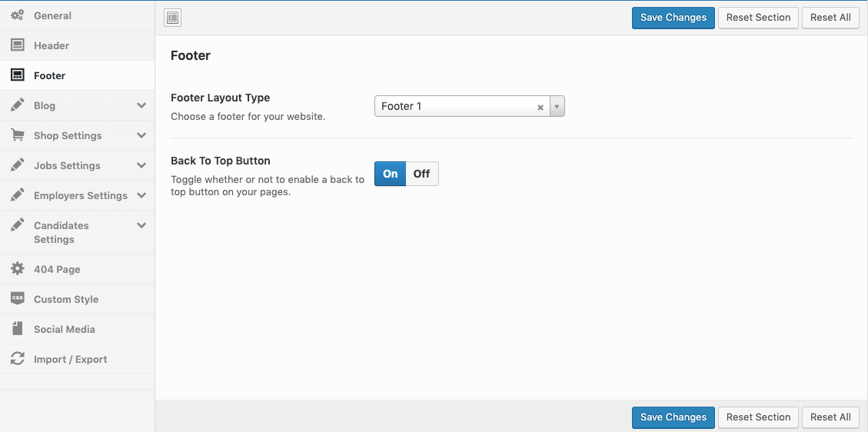Click the Custom Style CSS icon
The width and height of the screenshot is (868, 432).
click(17, 299)
